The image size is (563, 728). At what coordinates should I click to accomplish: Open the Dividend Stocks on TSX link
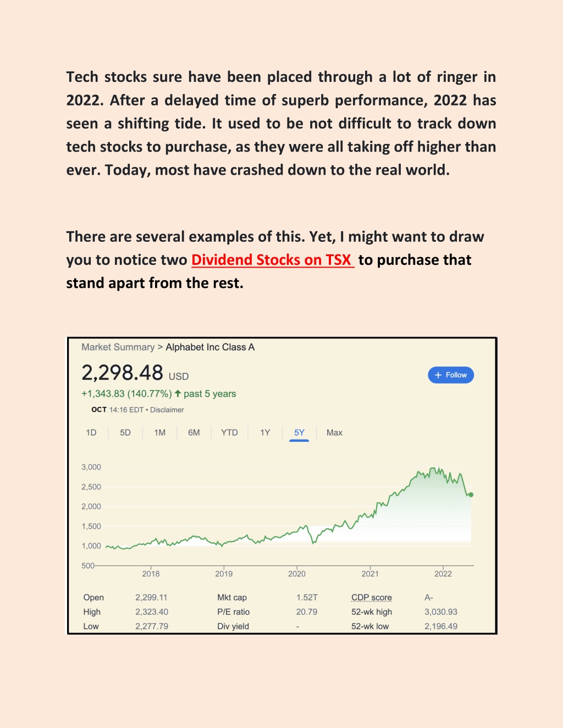click(x=273, y=260)
